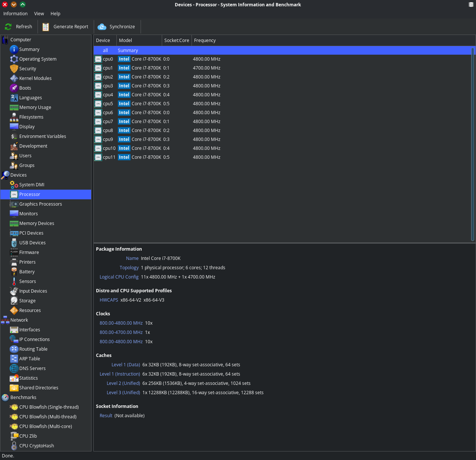Open Graphics Processors in the sidebar
Screen dimensions: 476x460
point(41,204)
